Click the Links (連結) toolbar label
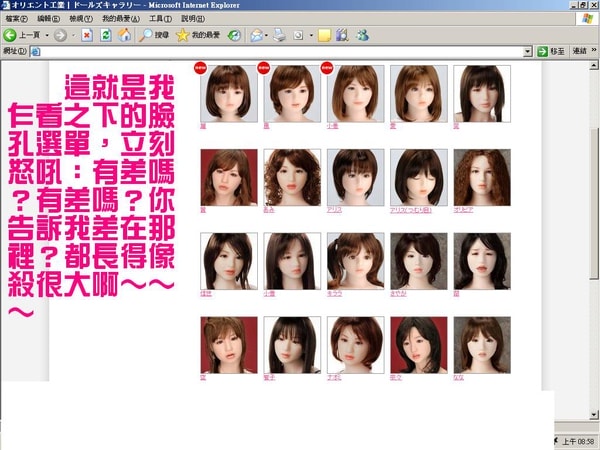This screenshot has height=450, width=600. [579, 51]
